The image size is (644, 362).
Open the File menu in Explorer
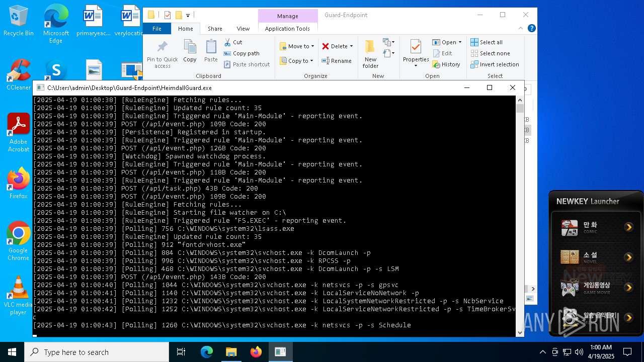click(x=157, y=29)
